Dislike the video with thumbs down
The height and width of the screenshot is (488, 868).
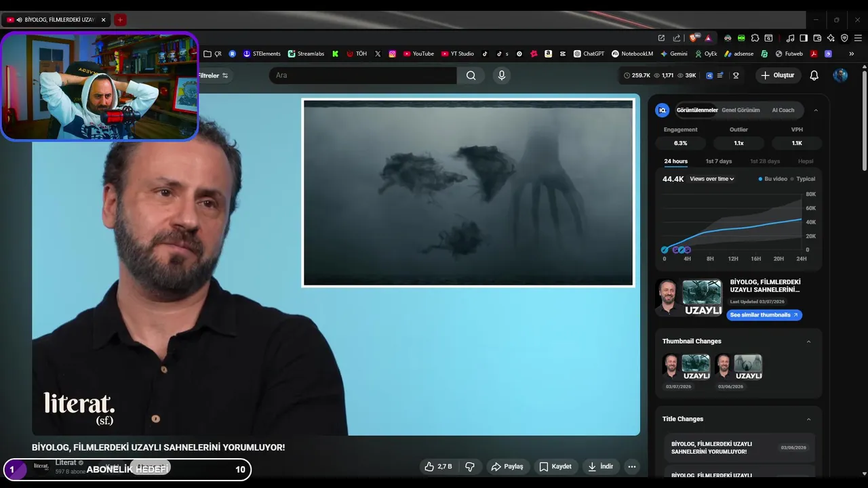click(x=469, y=466)
